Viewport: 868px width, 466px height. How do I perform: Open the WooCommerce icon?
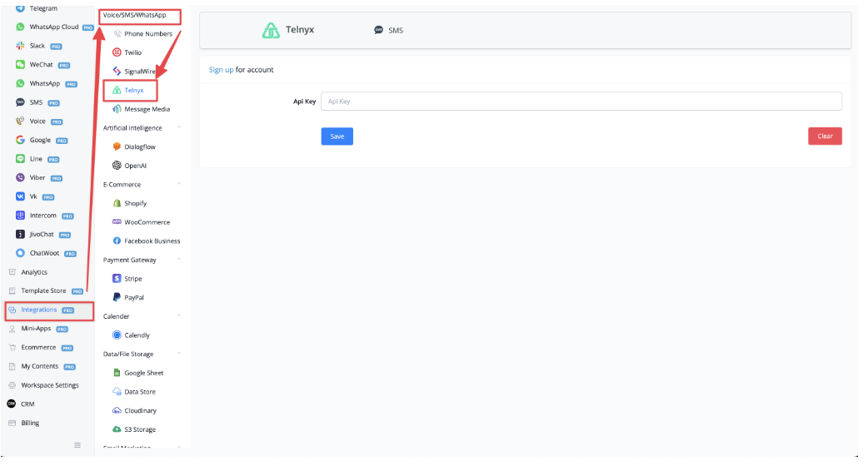click(x=117, y=221)
